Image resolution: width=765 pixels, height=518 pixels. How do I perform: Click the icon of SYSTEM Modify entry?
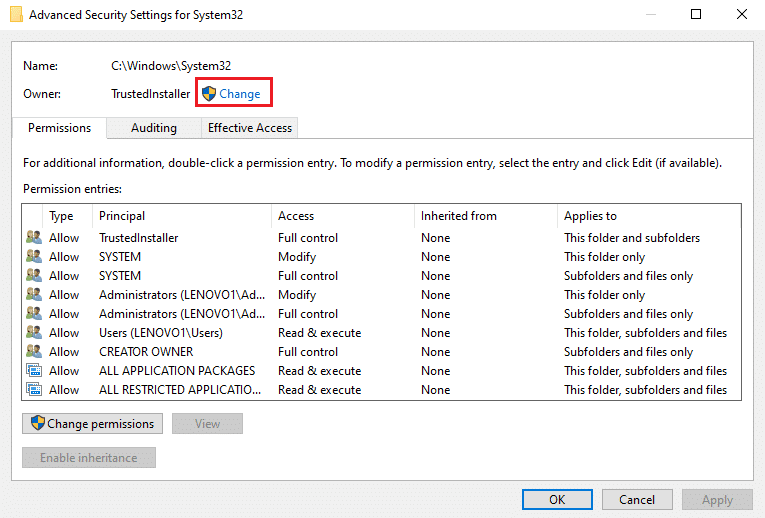34,257
